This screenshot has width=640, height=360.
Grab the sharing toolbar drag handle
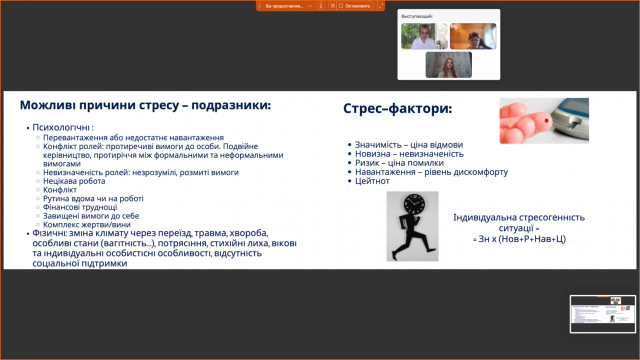click(x=260, y=6)
